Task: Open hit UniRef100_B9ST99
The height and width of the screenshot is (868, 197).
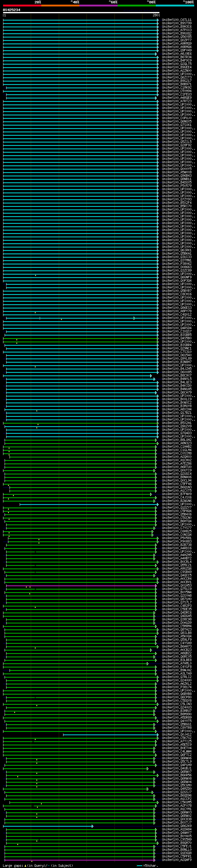Action: pyautogui.click(x=177, y=23)
